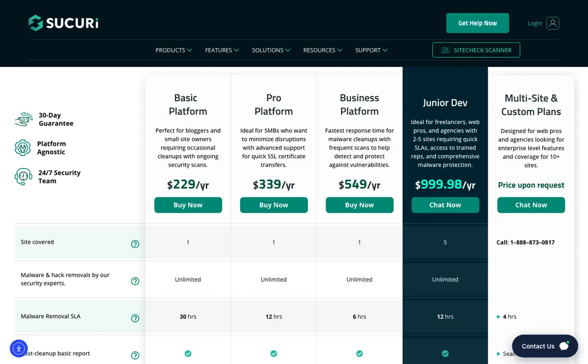Screen dimensions: 588x364
Task: Click the Business Platform heading
Action: click(x=359, y=105)
